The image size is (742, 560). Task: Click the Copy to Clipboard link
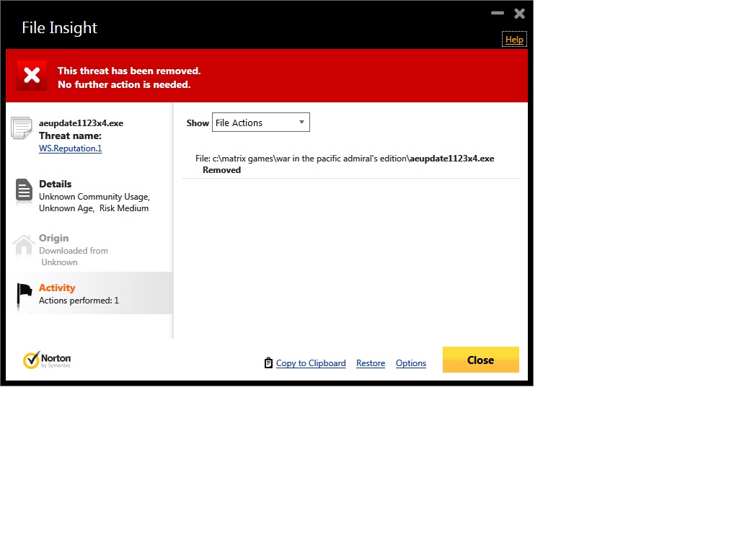pos(311,363)
